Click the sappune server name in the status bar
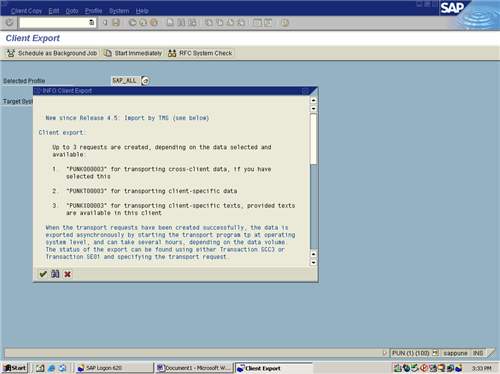The height and width of the screenshot is (374, 500). point(455,353)
